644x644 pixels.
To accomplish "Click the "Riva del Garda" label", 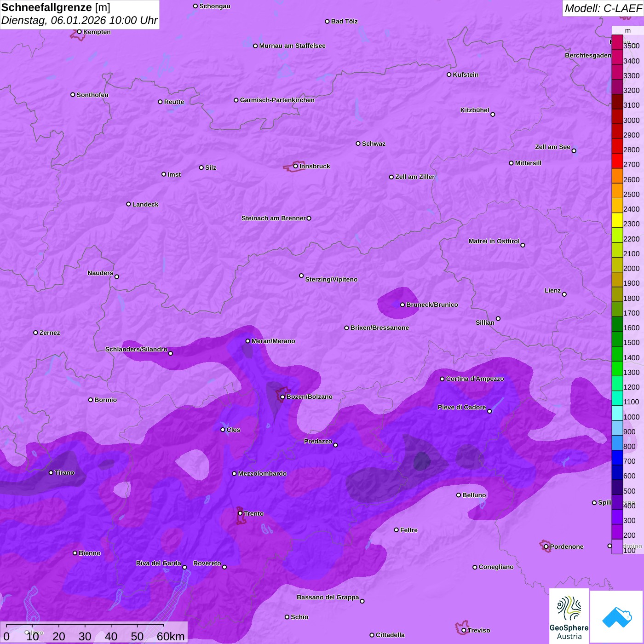I will click(159, 563).
